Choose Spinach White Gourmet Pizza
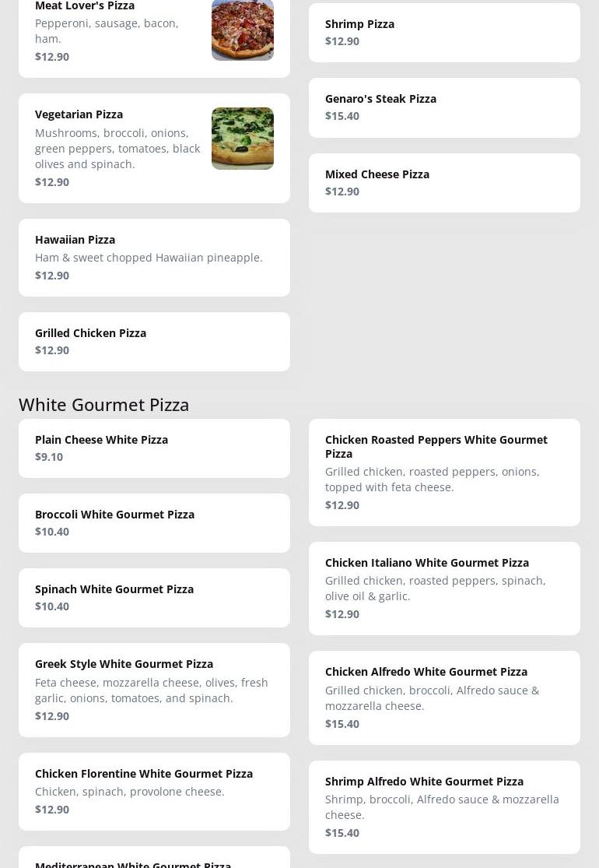The image size is (599, 868). pyautogui.click(x=154, y=597)
